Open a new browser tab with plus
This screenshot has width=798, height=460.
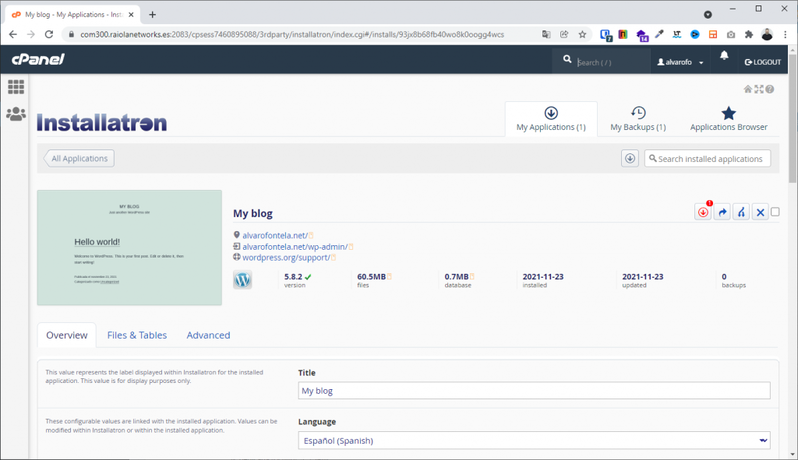pyautogui.click(x=152, y=14)
